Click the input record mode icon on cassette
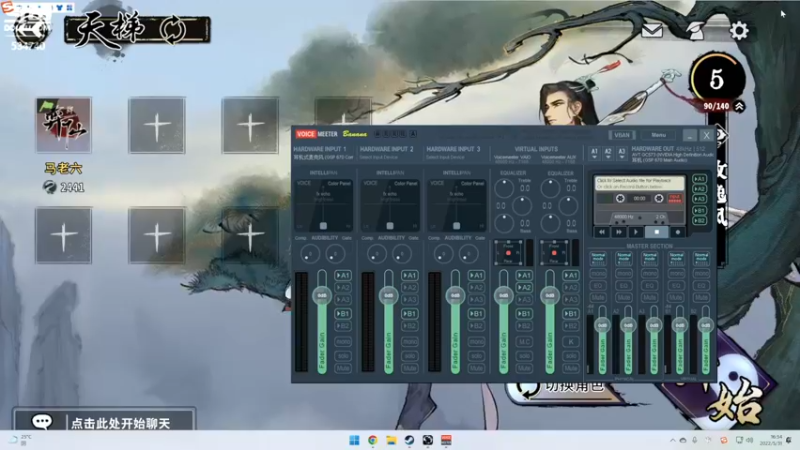 (x=674, y=198)
